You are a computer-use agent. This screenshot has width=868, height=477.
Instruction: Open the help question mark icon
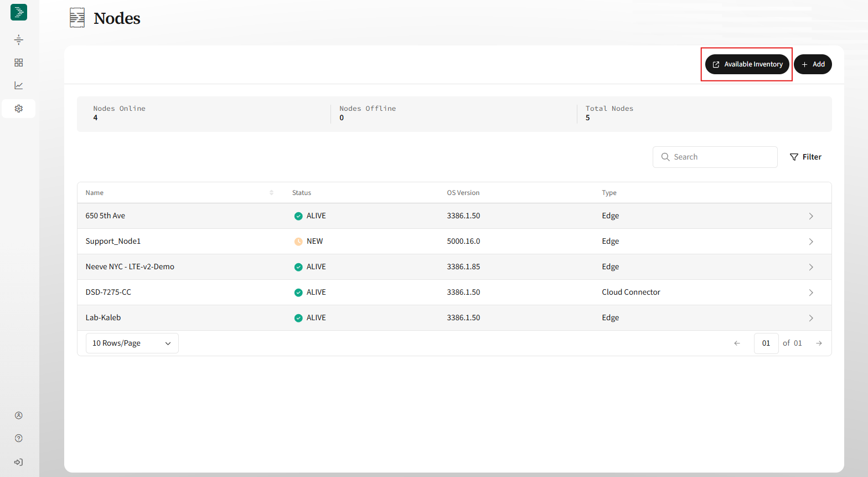pyautogui.click(x=19, y=438)
